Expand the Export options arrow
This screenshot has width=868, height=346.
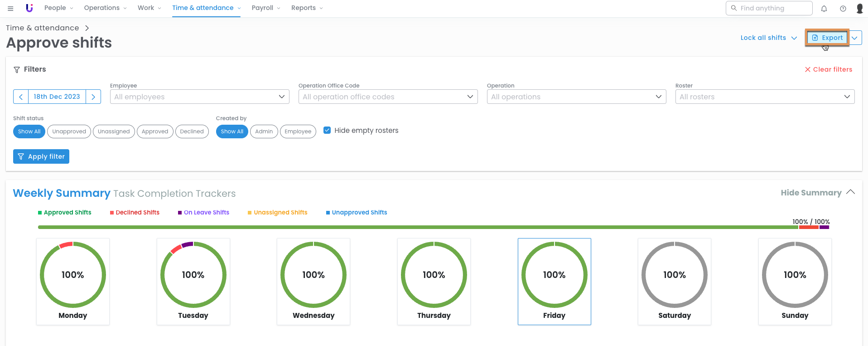tap(855, 38)
